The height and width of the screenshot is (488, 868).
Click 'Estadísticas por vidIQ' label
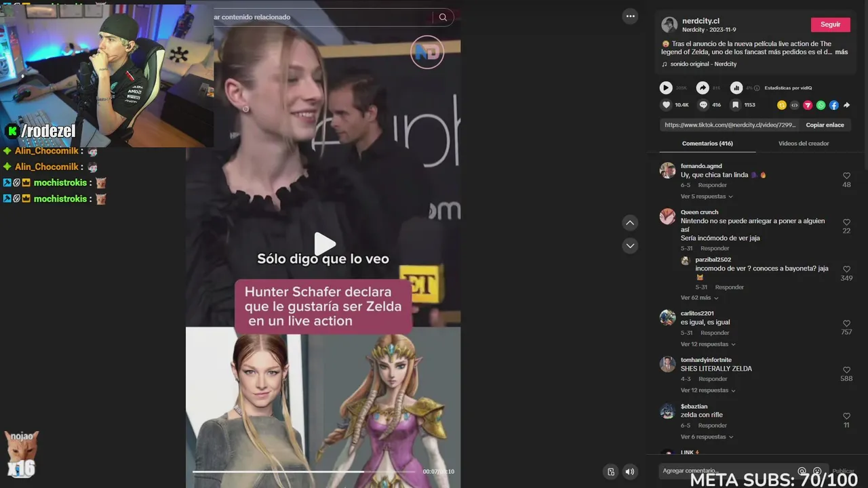788,88
